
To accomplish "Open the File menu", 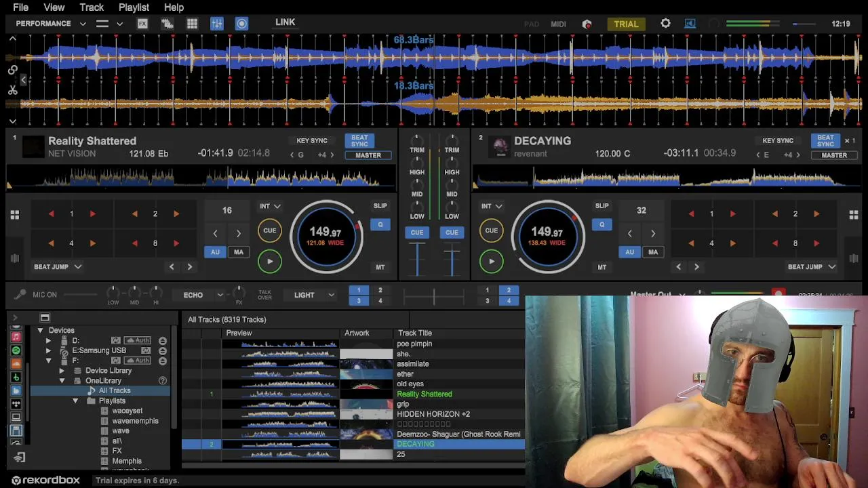I will point(21,7).
